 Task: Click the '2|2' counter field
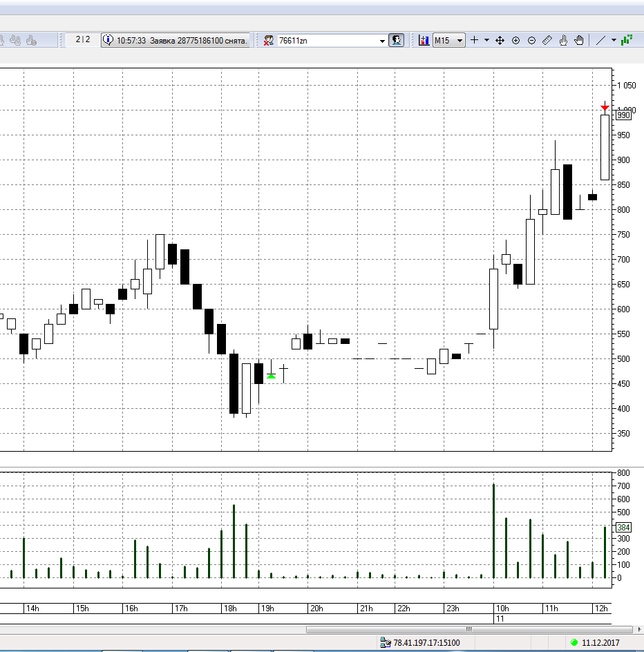(83, 39)
